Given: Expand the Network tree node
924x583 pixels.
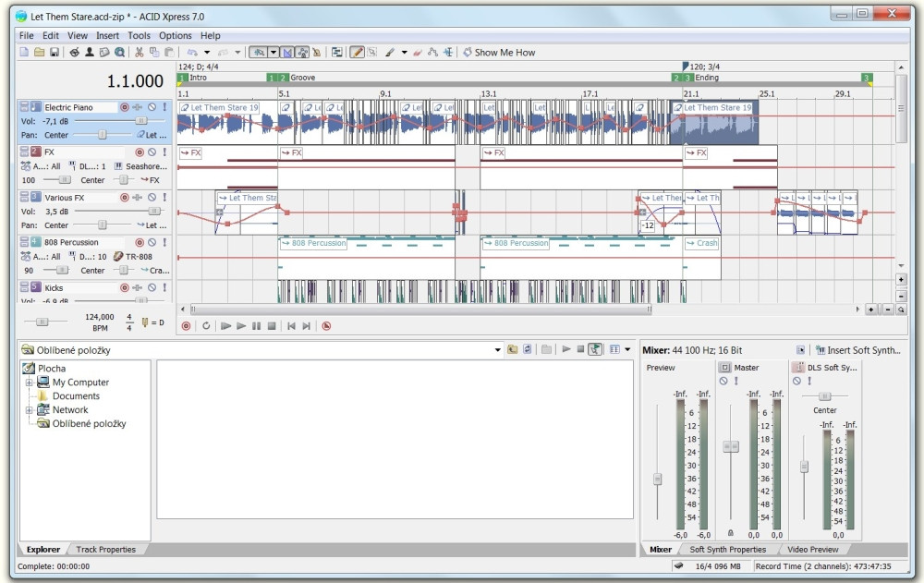Looking at the screenshot, I should coord(30,410).
